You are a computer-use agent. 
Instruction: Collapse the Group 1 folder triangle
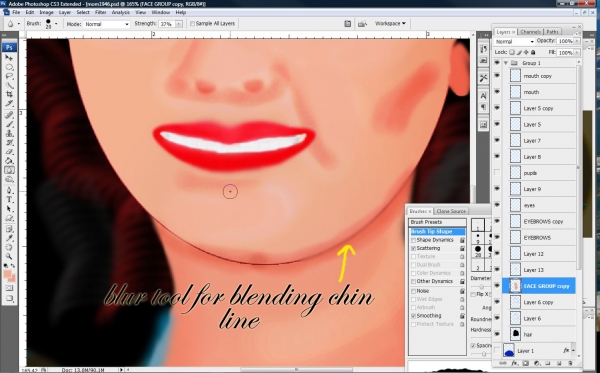click(x=506, y=63)
